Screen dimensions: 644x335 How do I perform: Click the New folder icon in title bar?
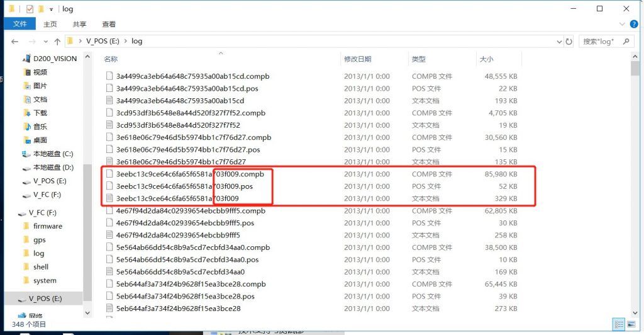click(41, 9)
